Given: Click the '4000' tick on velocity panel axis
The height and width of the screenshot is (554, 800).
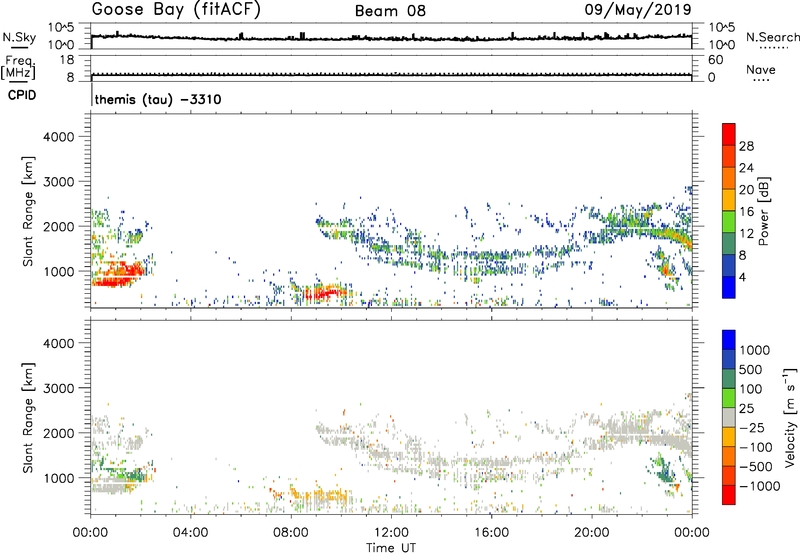Looking at the screenshot, I should [58, 343].
